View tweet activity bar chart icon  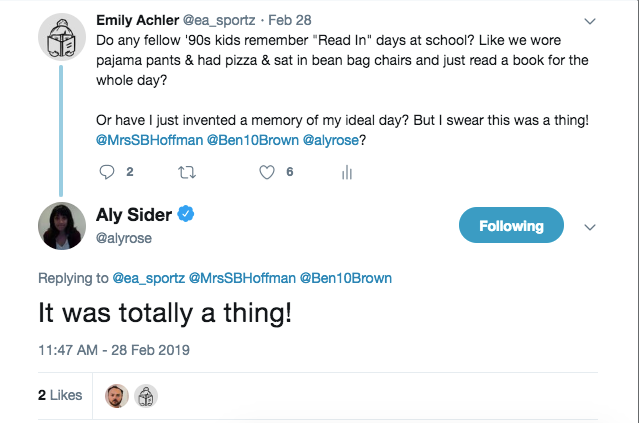pyautogui.click(x=347, y=172)
